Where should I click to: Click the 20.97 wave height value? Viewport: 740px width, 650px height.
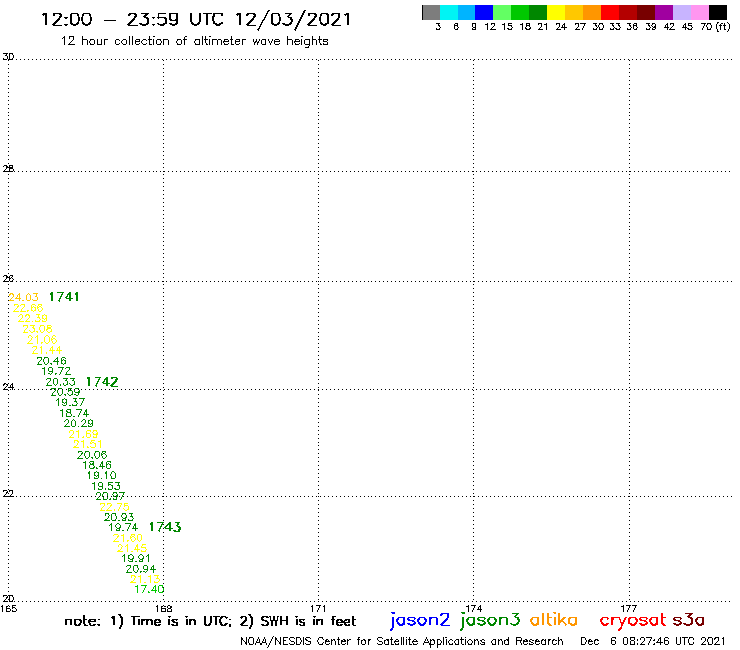tap(110, 496)
